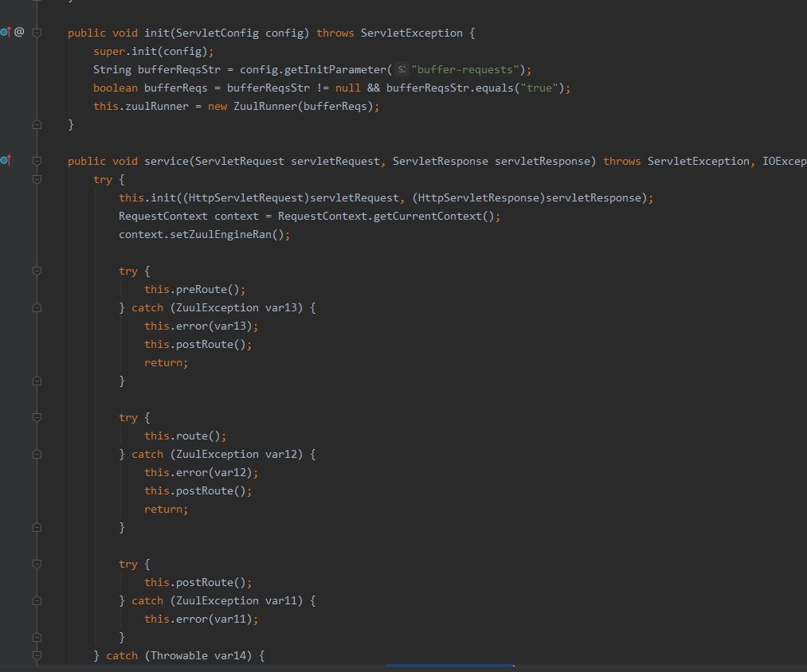Screen dimensions: 807x672
Task: Click the @ annotation gutter icon
Action: coord(18,33)
